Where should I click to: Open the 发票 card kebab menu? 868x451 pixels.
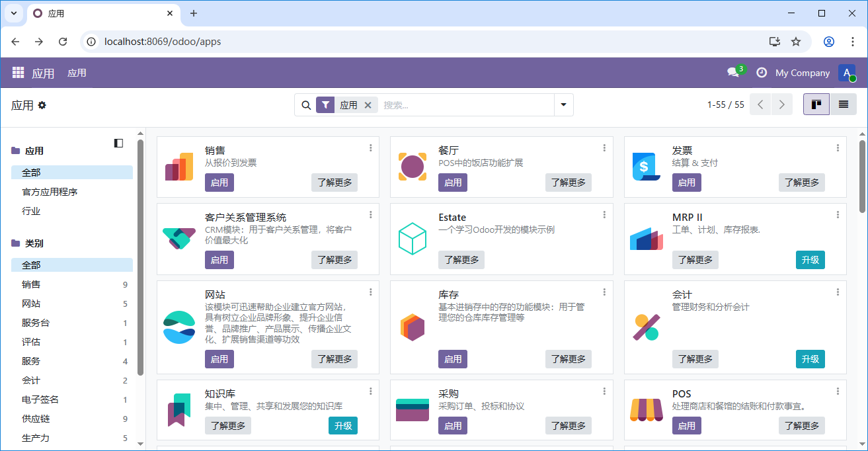(x=838, y=148)
